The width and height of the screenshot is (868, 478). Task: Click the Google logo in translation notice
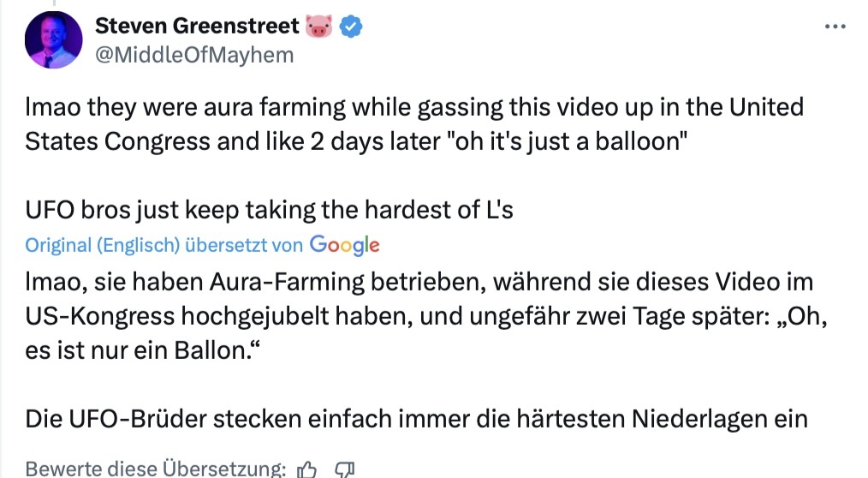344,245
